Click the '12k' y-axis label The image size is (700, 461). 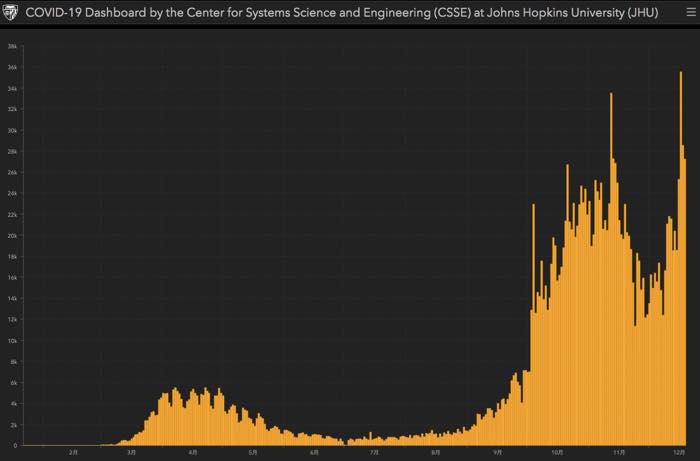pyautogui.click(x=12, y=320)
